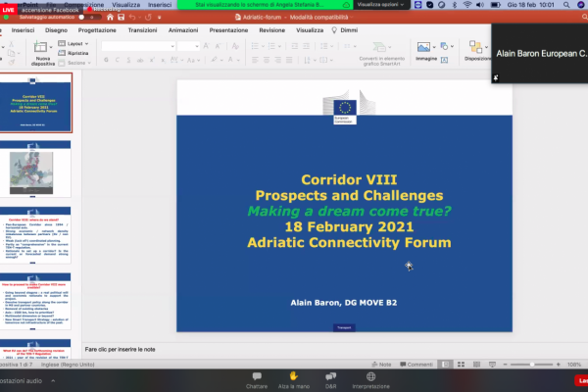Screen dimensions: 588x392
Task: Click the clear formatting icon
Action: tap(235, 46)
